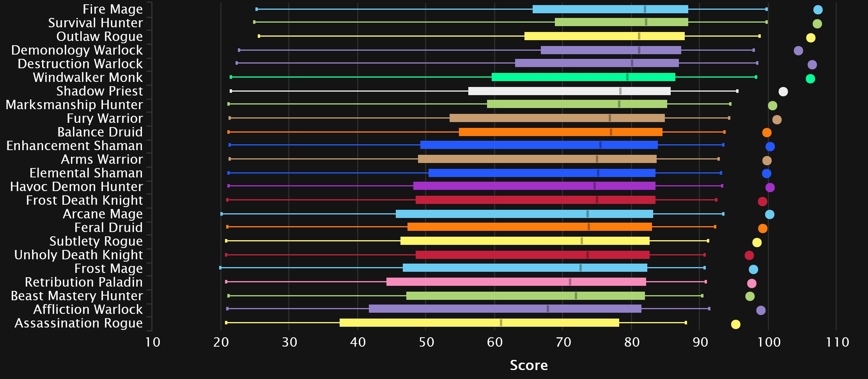Click the Fire Mage max outlier dot
868x379 pixels.
click(x=818, y=10)
